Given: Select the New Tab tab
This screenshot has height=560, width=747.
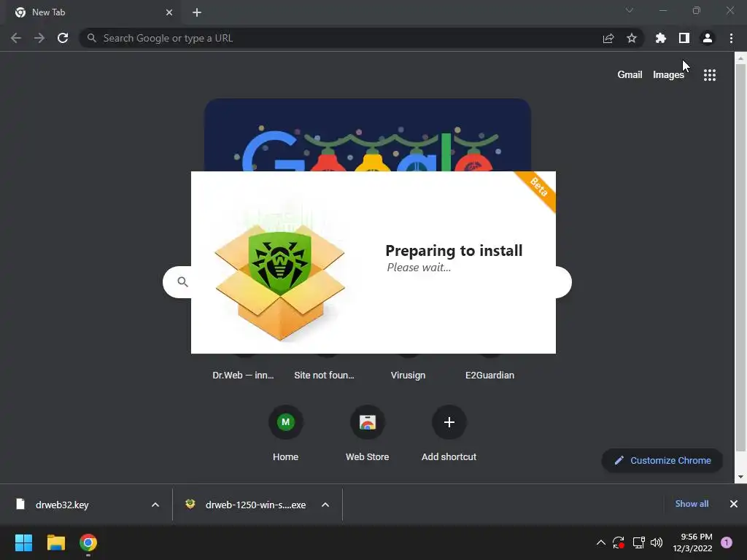Looking at the screenshot, I should point(94,12).
